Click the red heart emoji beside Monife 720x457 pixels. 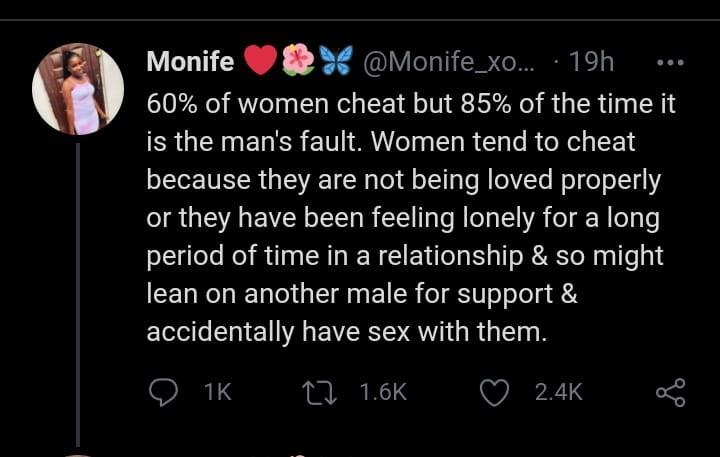260,62
